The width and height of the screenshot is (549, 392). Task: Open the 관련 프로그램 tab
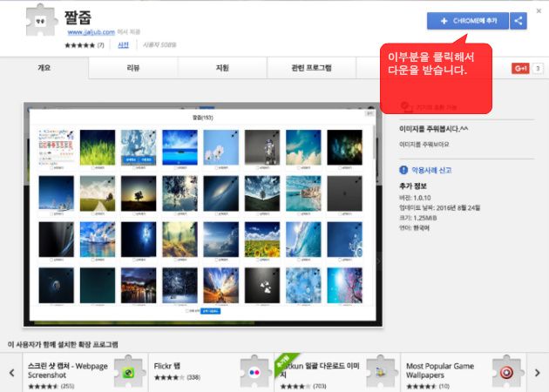pyautogui.click(x=312, y=68)
